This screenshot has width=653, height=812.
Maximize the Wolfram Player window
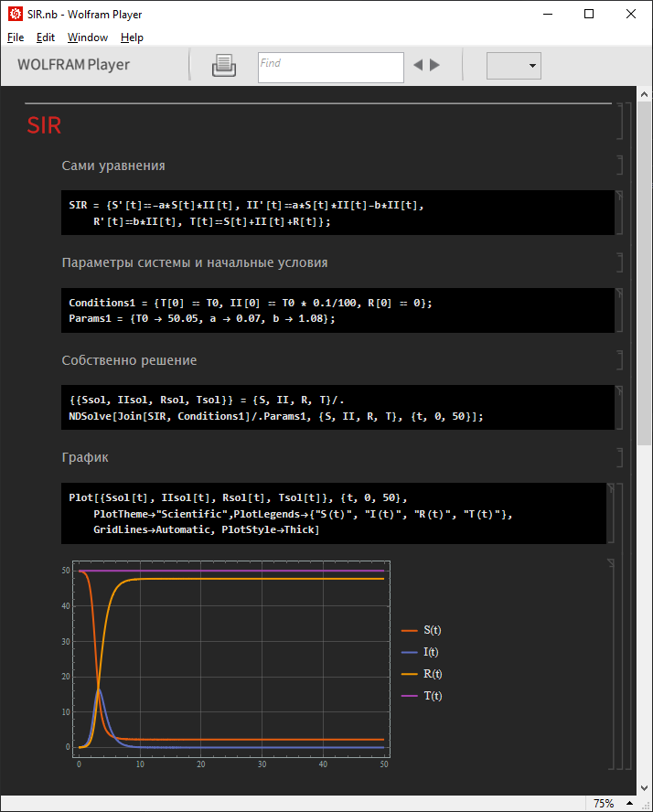tap(589, 14)
